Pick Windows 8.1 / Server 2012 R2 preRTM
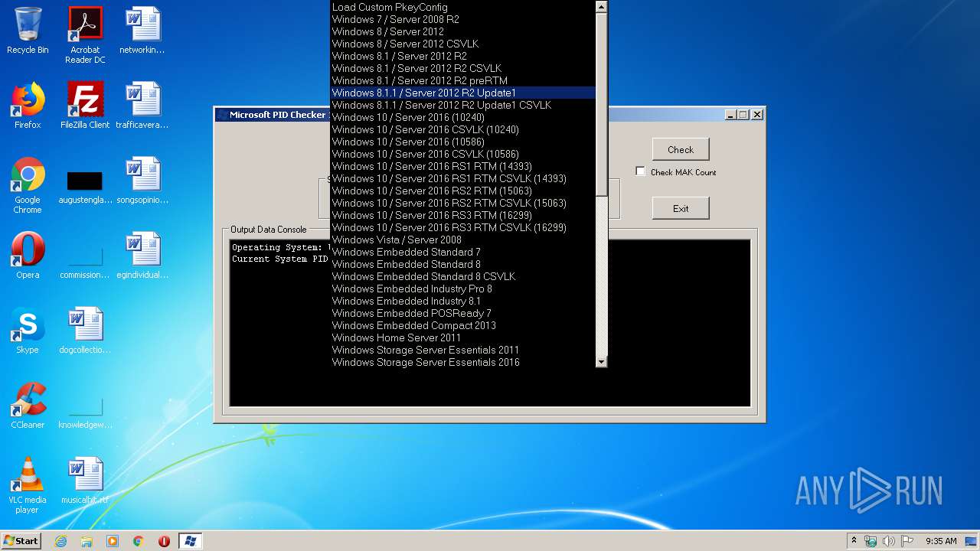Viewport: 980px width, 551px height. (x=462, y=80)
